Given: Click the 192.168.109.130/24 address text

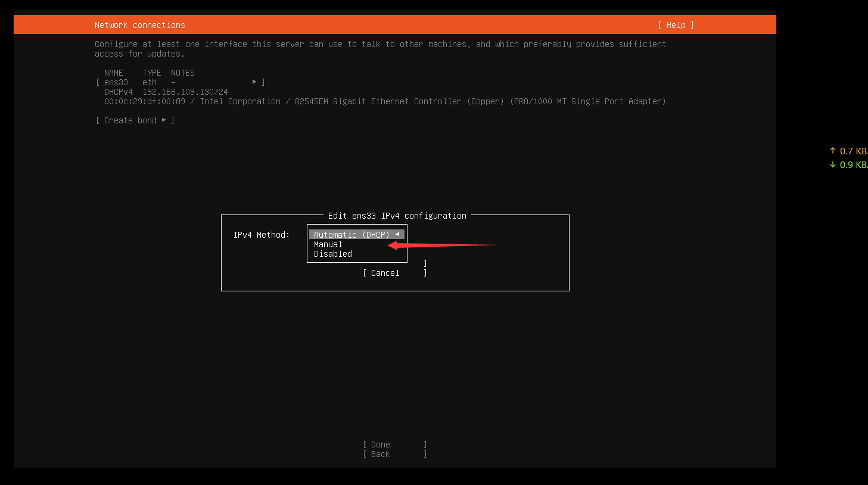Looking at the screenshot, I should point(185,92).
